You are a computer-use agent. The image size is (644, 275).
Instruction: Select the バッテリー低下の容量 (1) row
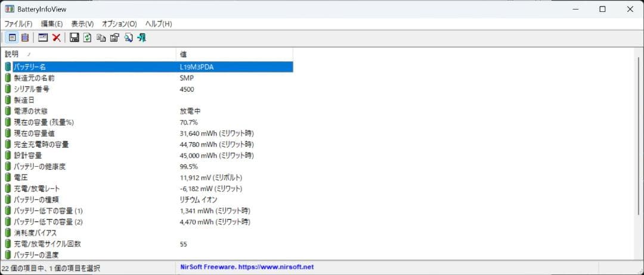coord(148,211)
